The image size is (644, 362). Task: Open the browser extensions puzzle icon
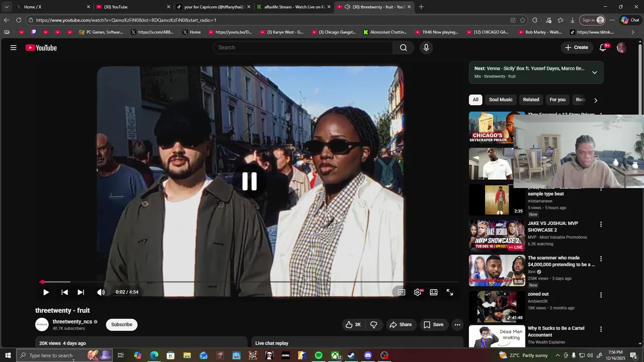click(535, 20)
